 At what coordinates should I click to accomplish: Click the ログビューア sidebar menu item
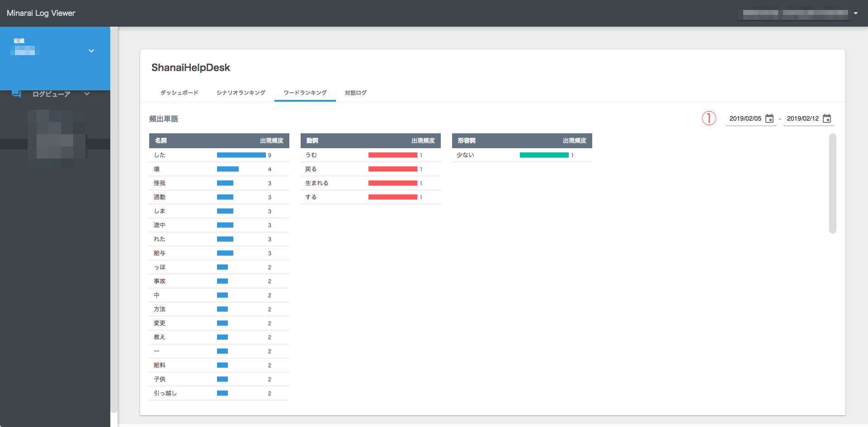coord(52,94)
